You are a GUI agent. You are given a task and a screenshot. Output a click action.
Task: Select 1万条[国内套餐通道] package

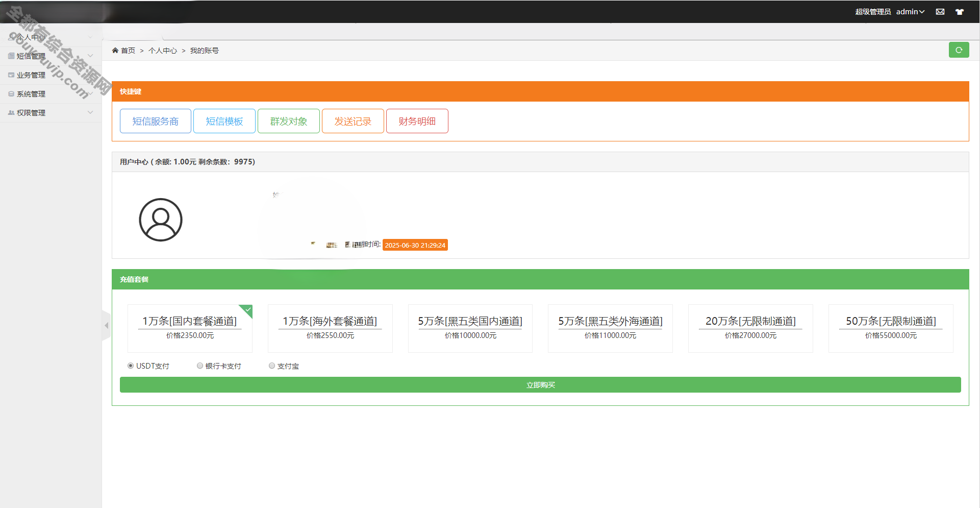pos(190,328)
